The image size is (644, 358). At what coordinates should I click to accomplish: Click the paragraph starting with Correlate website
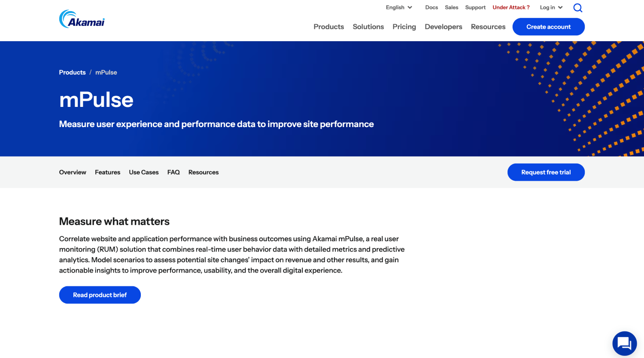pos(232,255)
